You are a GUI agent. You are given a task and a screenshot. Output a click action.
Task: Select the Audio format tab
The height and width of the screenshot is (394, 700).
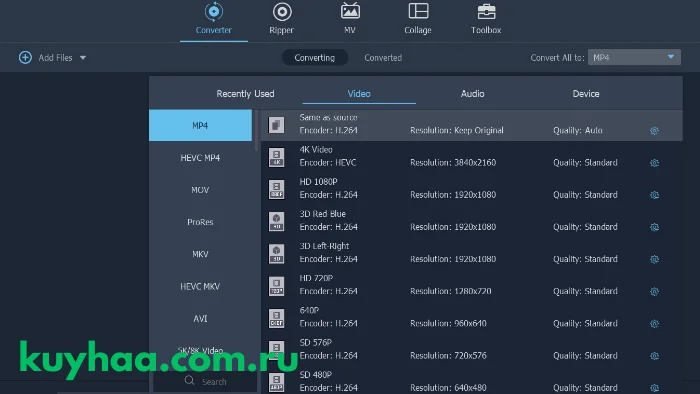(x=472, y=94)
